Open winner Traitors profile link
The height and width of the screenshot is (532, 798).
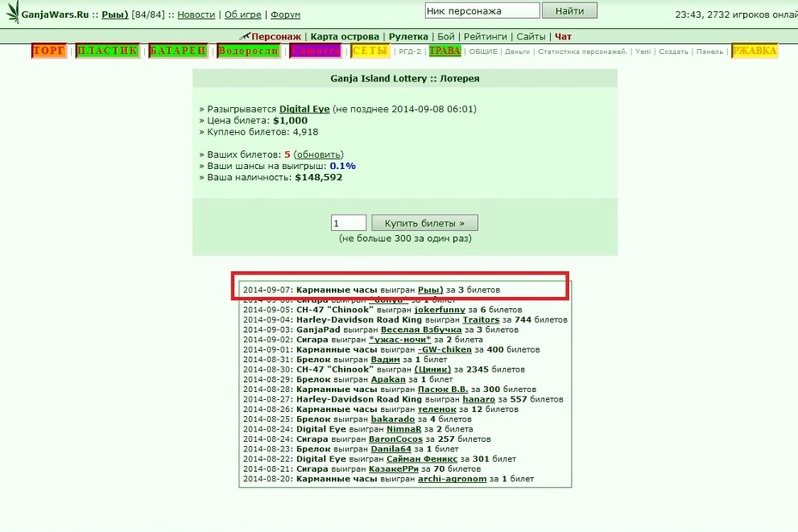481,320
